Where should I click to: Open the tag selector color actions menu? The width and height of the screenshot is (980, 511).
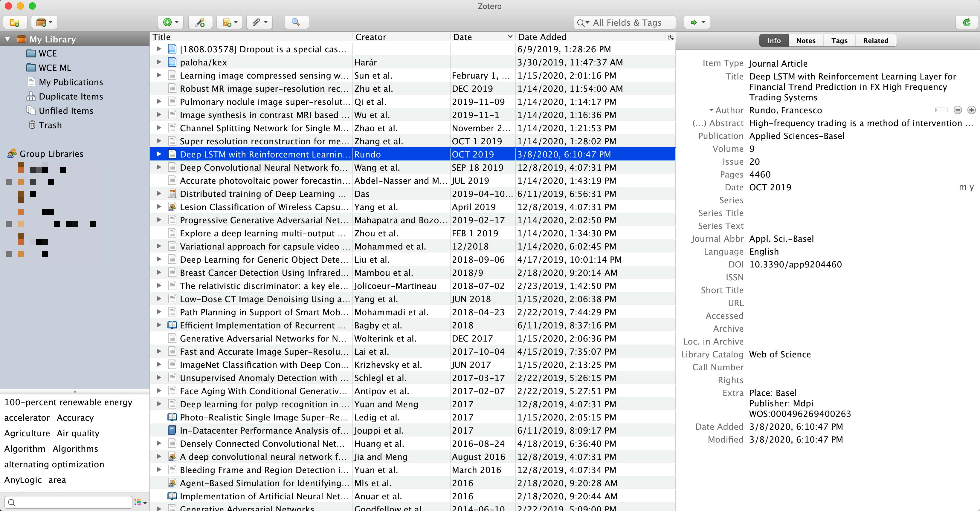click(x=141, y=502)
